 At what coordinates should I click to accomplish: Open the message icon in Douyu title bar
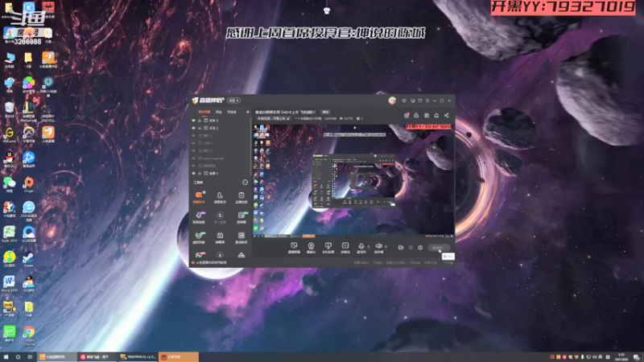(x=404, y=101)
